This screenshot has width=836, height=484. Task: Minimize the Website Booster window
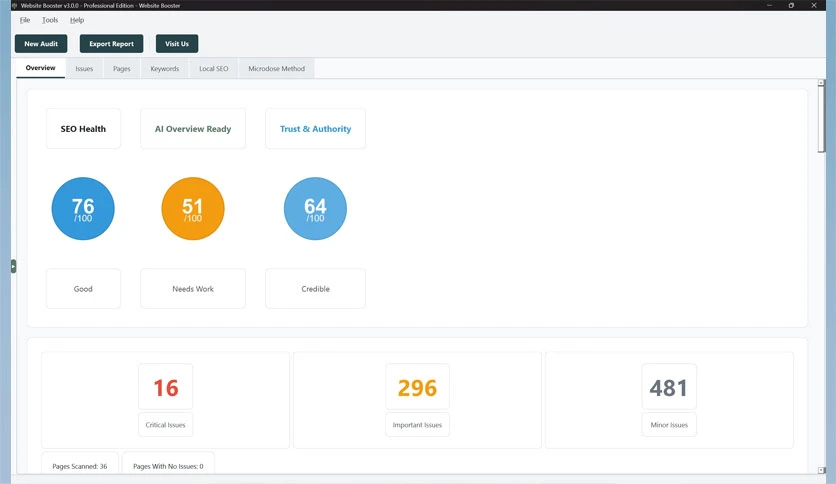769,5
